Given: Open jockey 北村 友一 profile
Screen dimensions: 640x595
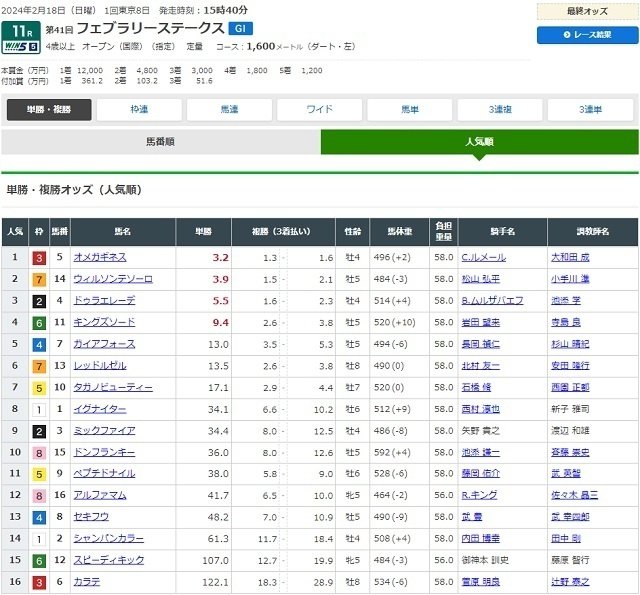Looking at the screenshot, I should pos(481,366).
